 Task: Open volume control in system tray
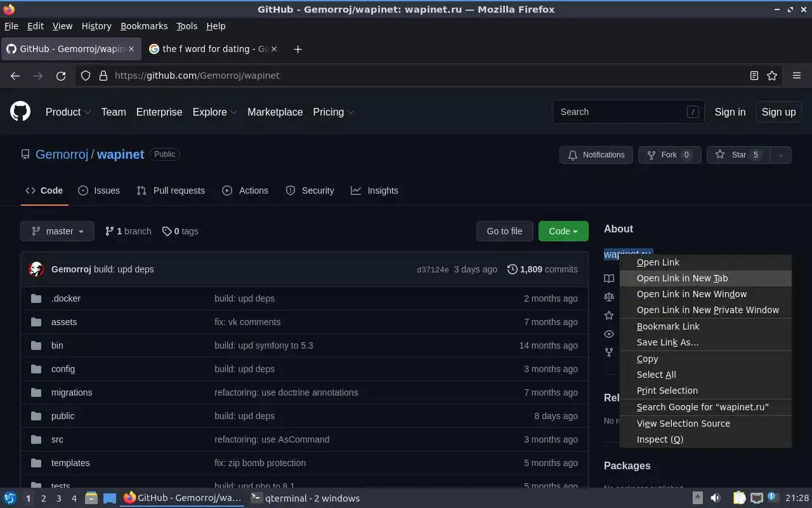tap(716, 498)
